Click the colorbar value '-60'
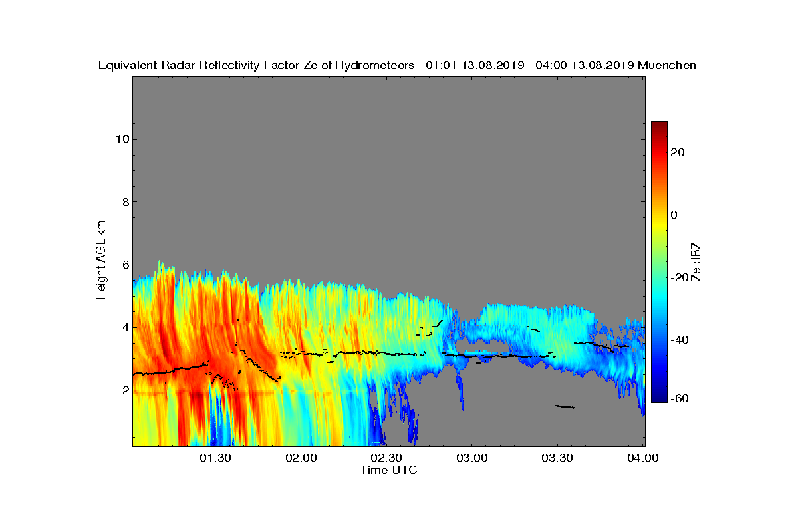798x532 pixels. tap(680, 398)
